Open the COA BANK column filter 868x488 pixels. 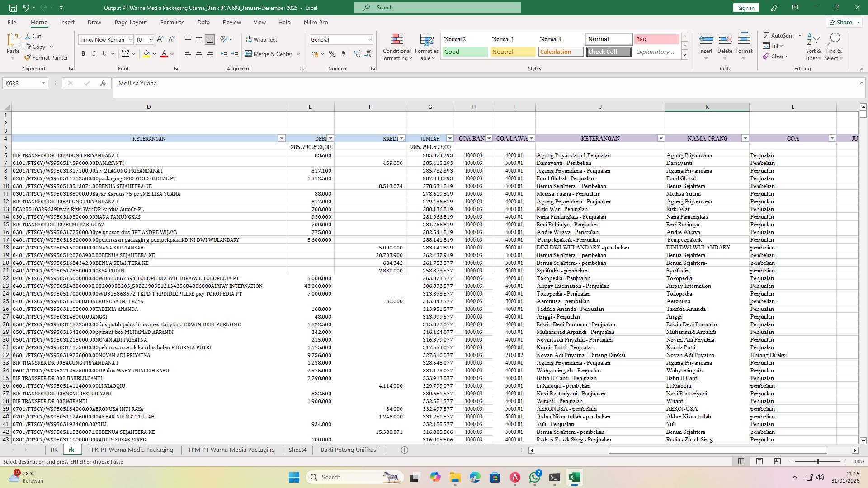489,138
